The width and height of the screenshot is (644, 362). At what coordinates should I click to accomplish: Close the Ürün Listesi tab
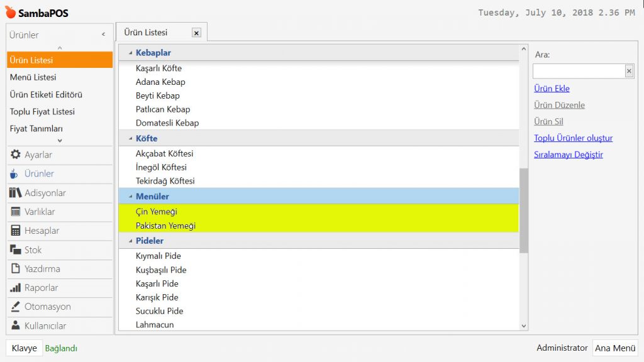click(196, 33)
